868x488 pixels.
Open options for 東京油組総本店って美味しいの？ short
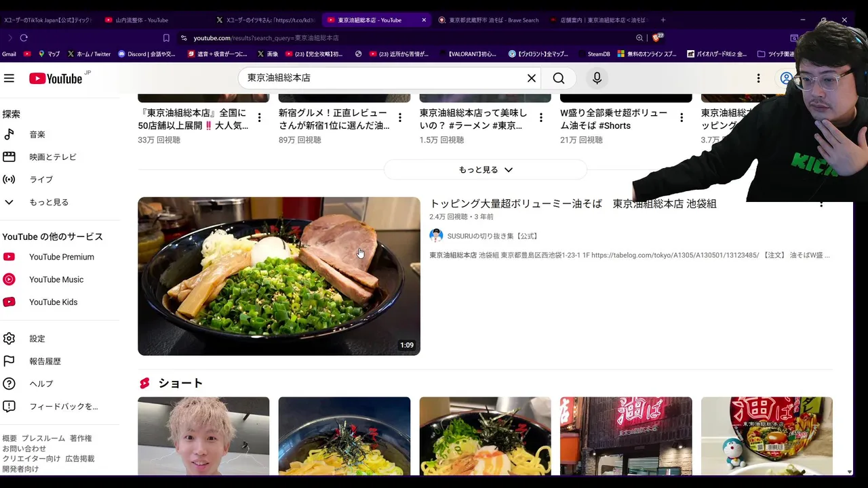point(541,118)
